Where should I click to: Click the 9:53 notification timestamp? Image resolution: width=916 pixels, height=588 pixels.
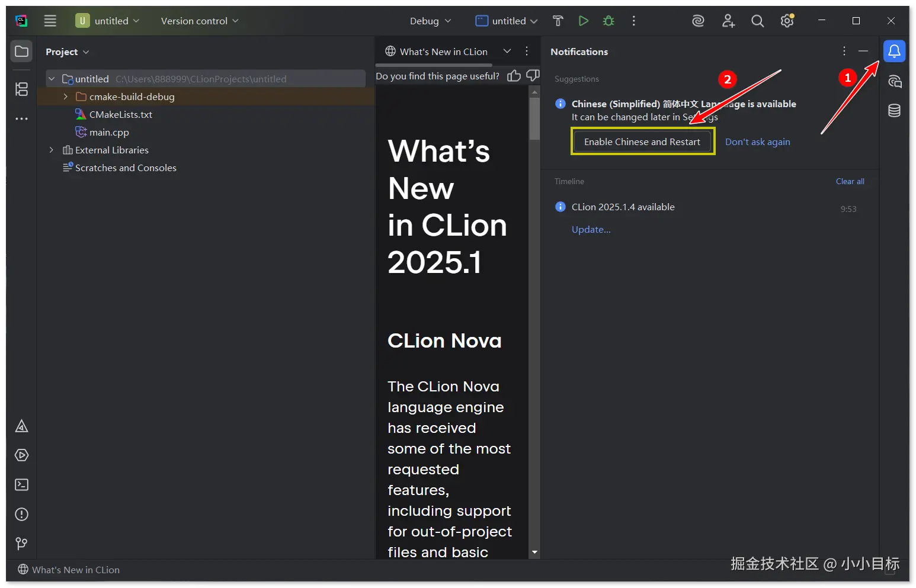click(848, 209)
